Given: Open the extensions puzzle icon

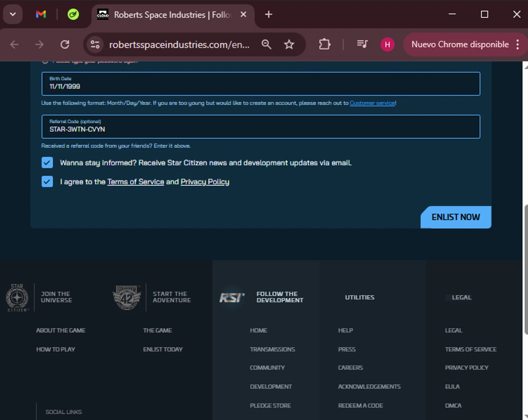Looking at the screenshot, I should 325,45.
